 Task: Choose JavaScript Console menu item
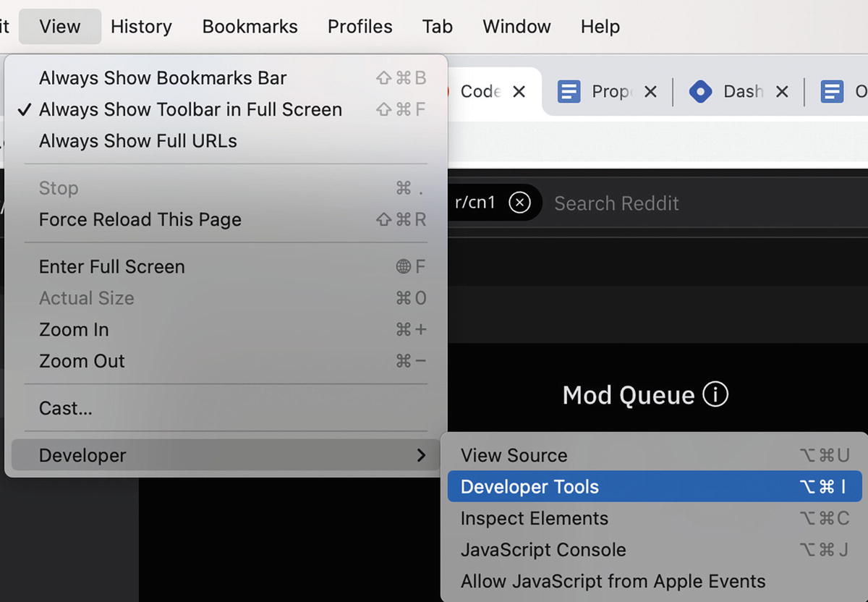[543, 550]
